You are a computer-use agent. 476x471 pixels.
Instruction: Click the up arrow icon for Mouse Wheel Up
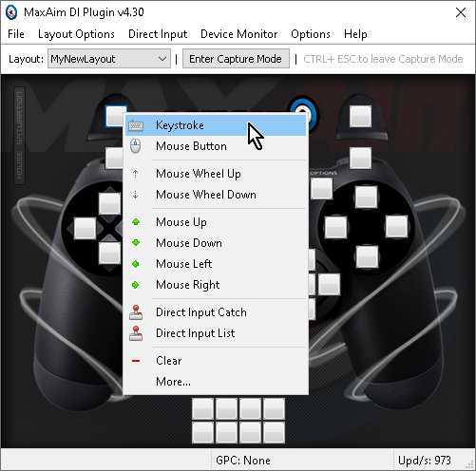(136, 174)
